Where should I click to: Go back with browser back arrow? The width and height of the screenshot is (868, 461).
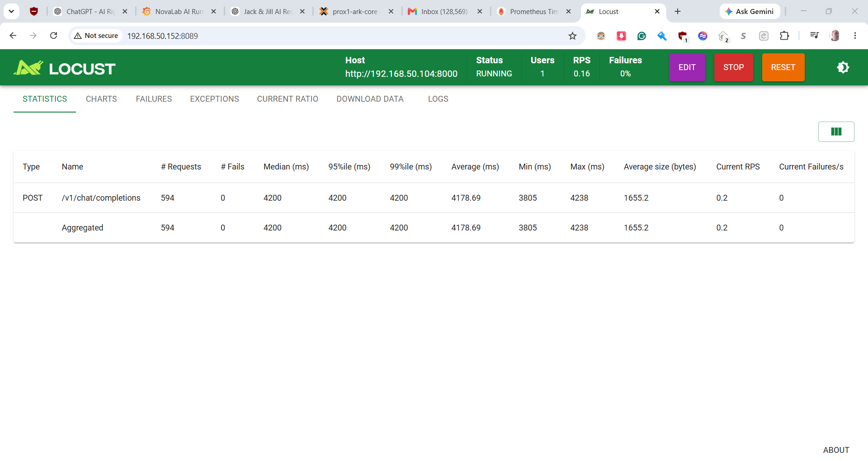[13, 36]
